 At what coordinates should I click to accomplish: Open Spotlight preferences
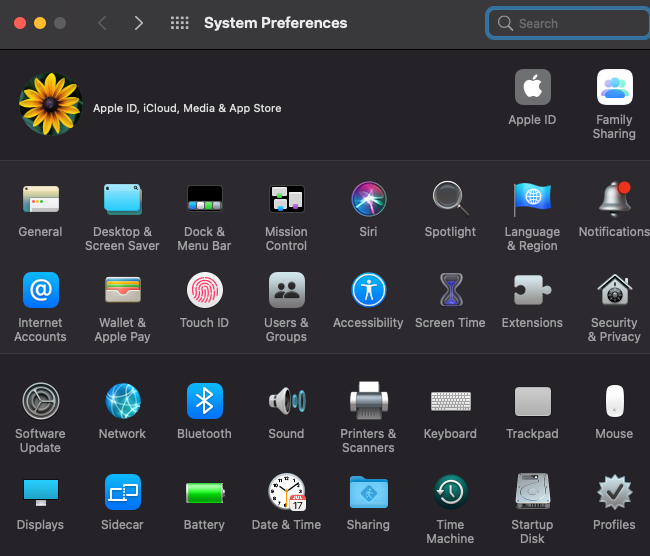(x=451, y=199)
